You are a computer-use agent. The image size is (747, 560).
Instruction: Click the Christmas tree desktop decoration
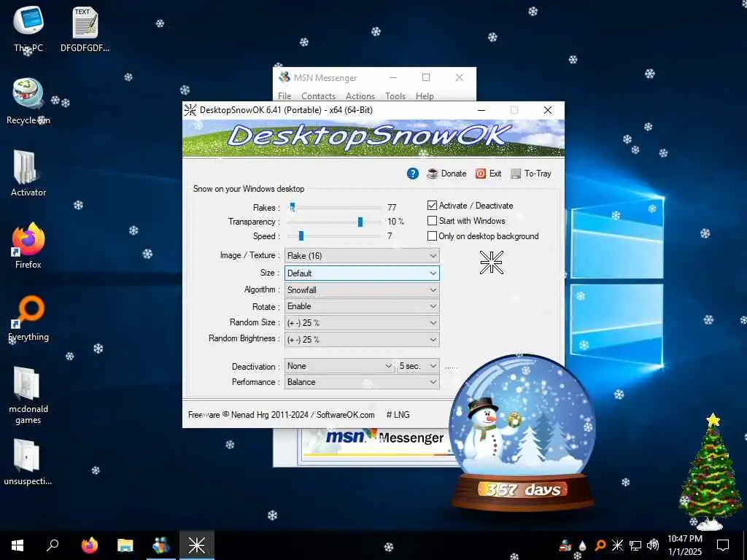tap(710, 472)
